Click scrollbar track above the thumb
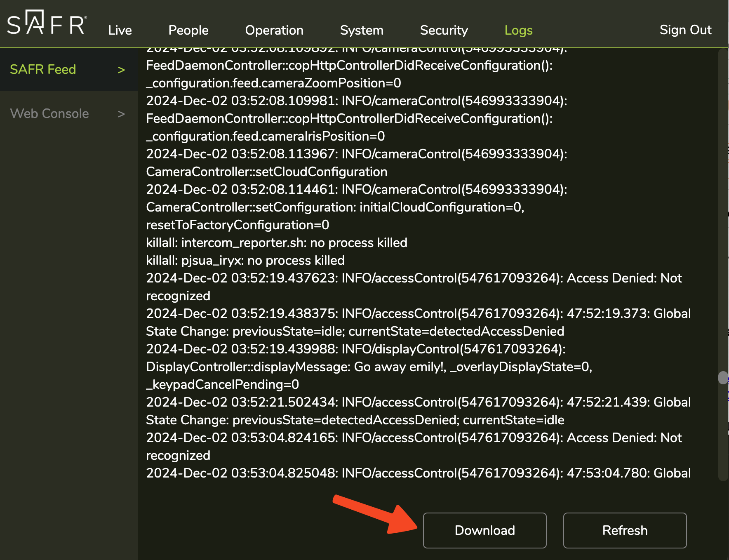This screenshot has width=729, height=560. [x=723, y=206]
